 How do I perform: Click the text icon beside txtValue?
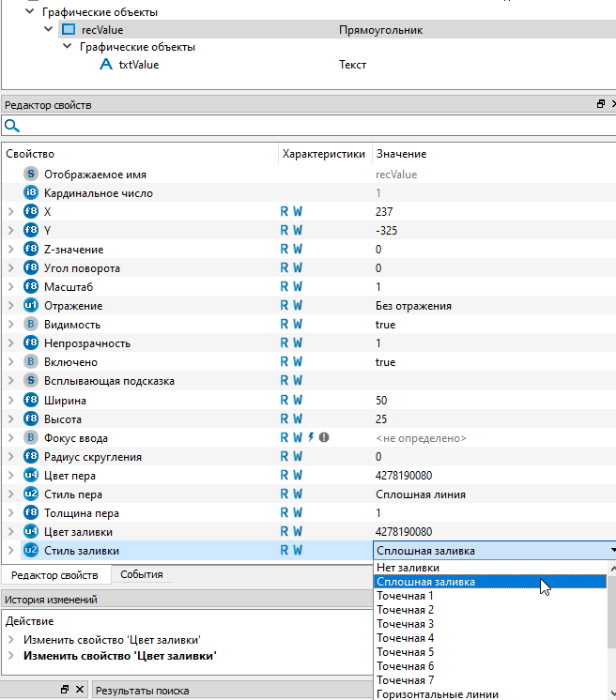click(x=105, y=65)
